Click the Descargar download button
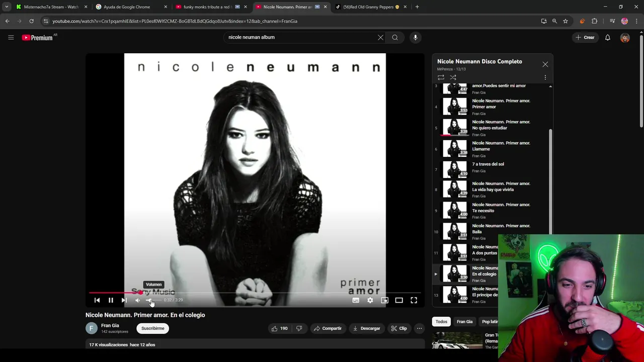Viewport: 644px width, 362px height. pyautogui.click(x=366, y=328)
